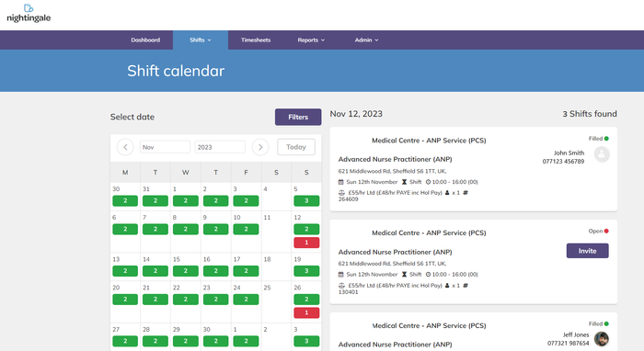This screenshot has height=351, width=644.
Task: Select the green 2 badge on Nov 21
Action: 155,299
